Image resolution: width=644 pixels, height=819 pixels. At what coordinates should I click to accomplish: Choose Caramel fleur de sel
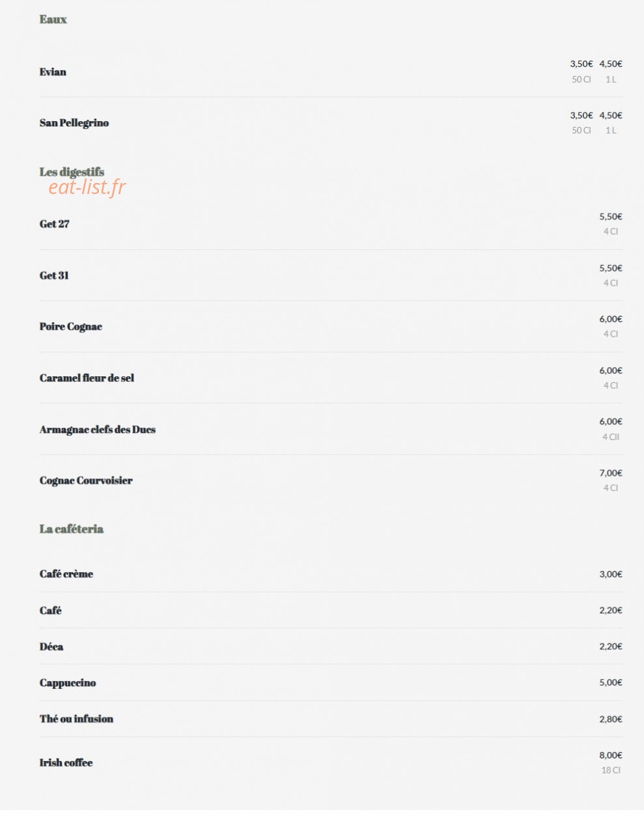[87, 378]
